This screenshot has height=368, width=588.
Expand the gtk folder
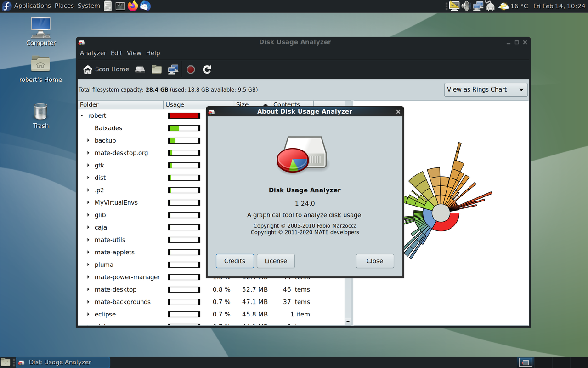89,166
